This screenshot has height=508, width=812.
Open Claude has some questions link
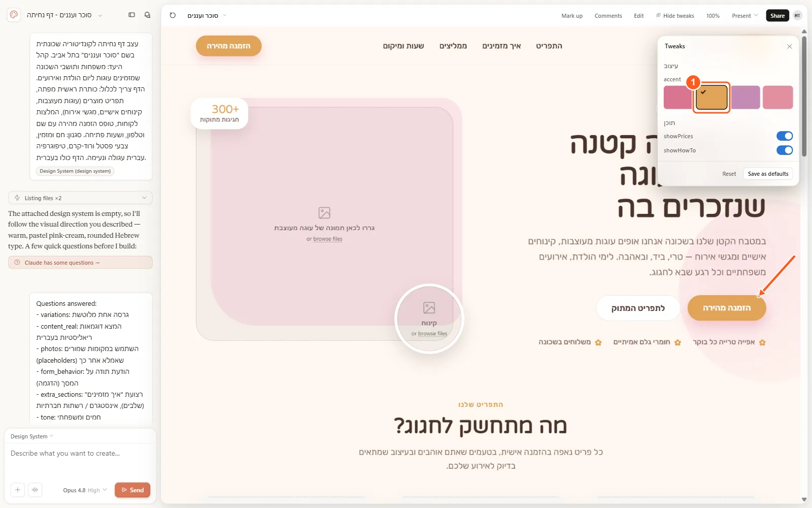[80, 263]
